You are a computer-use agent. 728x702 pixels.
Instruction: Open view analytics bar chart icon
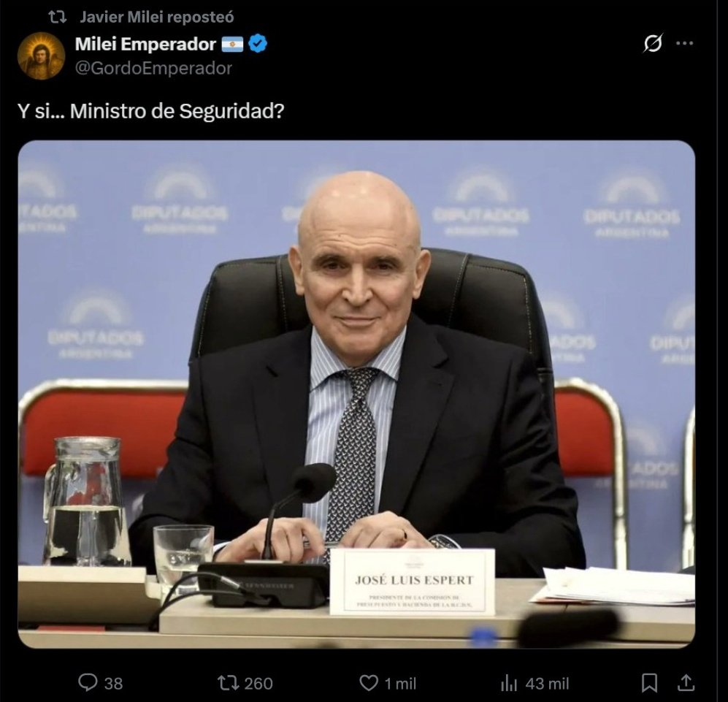coord(509,684)
